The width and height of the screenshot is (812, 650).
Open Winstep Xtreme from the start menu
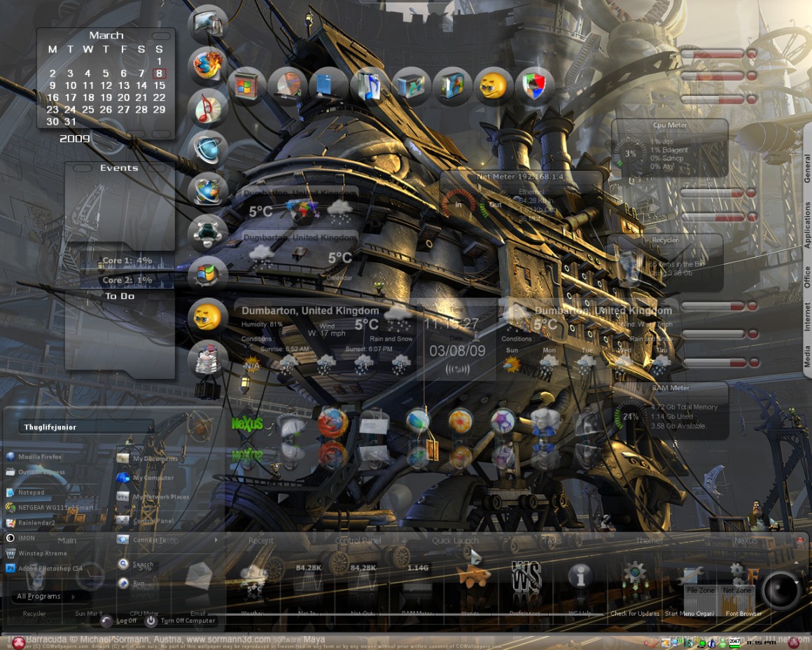[37, 553]
